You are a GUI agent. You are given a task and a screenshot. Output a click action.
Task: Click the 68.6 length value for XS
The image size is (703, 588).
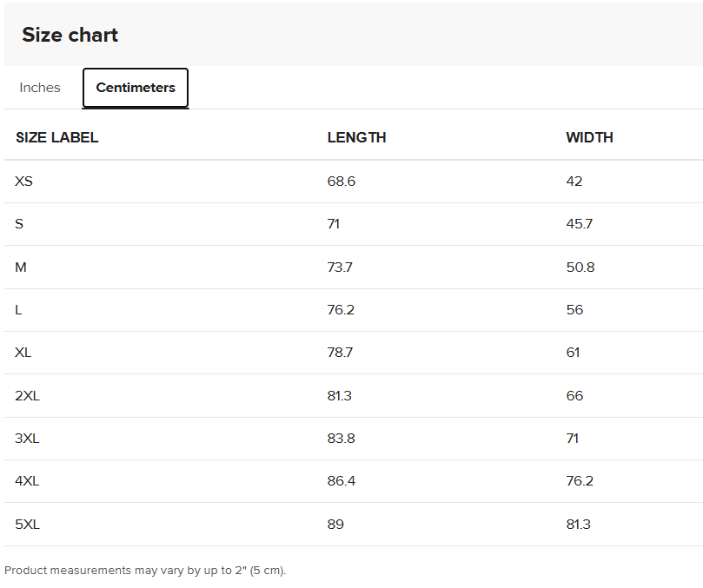click(342, 181)
